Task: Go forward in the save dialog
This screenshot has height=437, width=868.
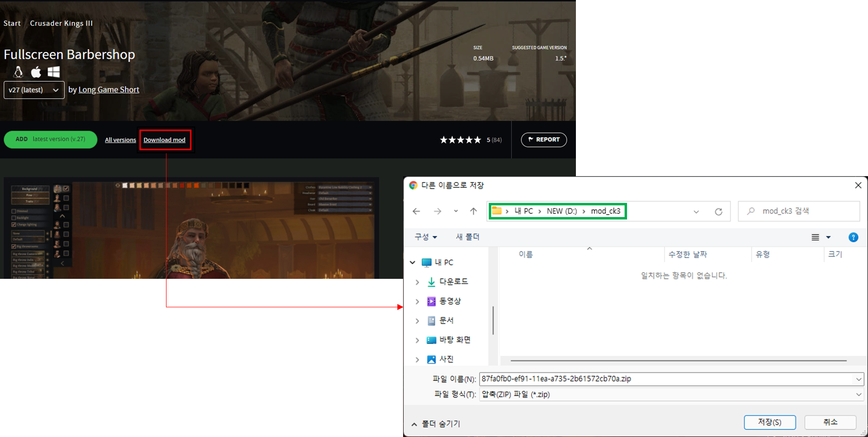Action: [x=437, y=211]
